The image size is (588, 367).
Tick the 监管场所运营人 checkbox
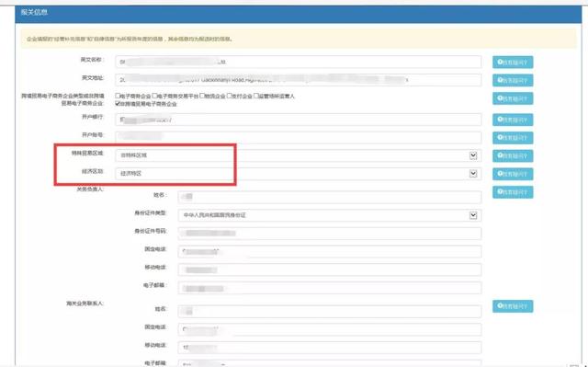[x=256, y=96]
